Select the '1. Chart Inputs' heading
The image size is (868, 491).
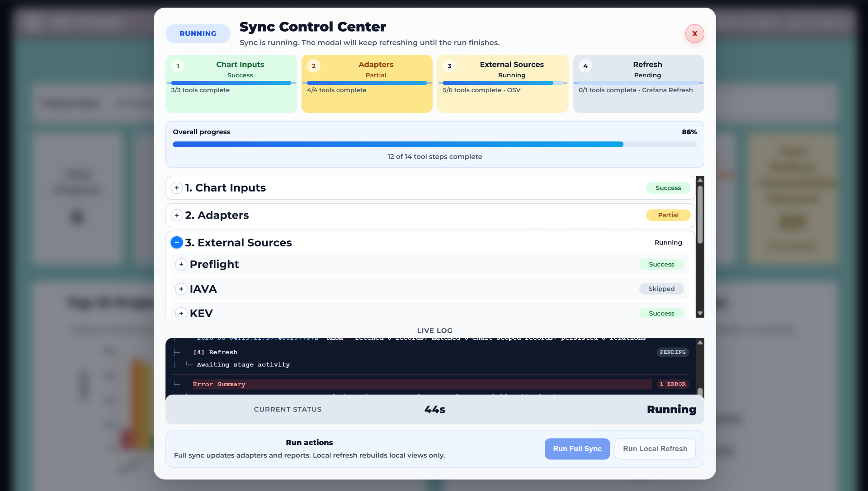(x=225, y=188)
